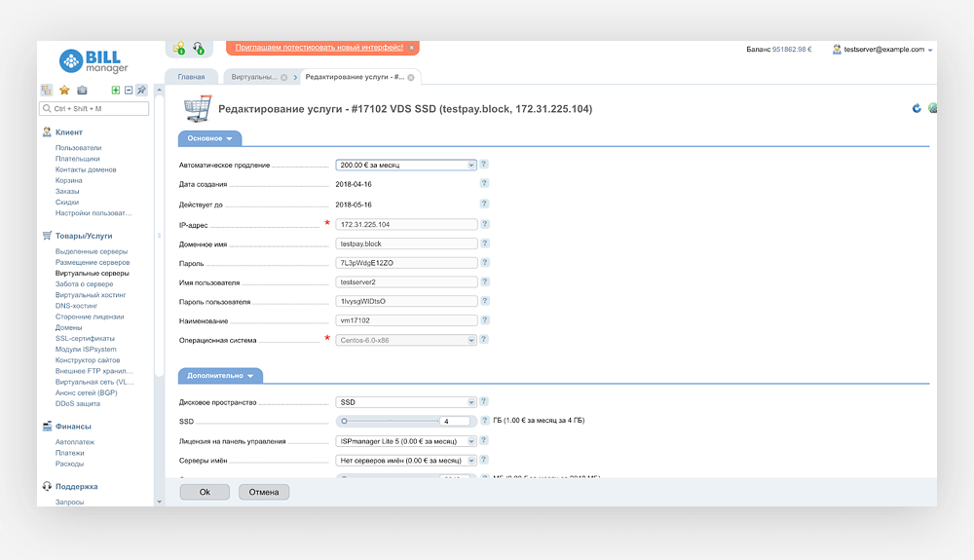974x560 pixels.
Task: Open help for IP-адрес field
Action: (x=484, y=224)
